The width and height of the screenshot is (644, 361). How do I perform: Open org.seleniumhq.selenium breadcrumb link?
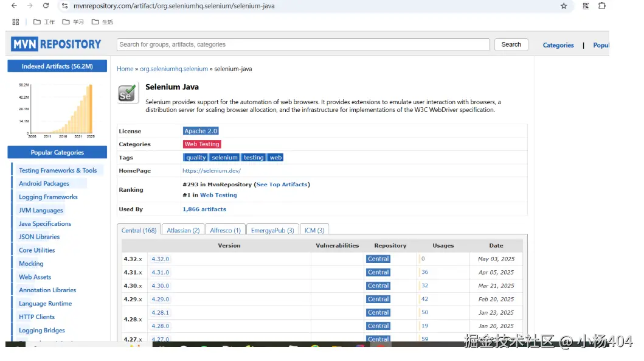click(x=174, y=69)
